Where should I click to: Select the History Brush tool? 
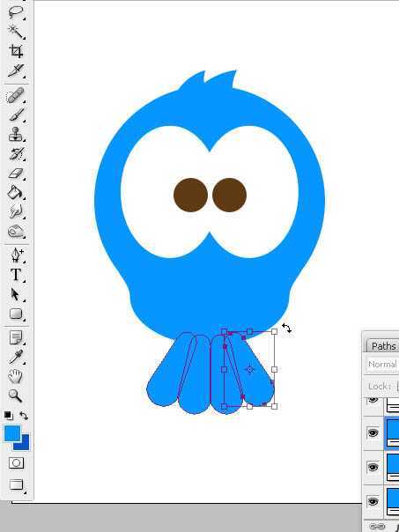pyautogui.click(x=16, y=153)
